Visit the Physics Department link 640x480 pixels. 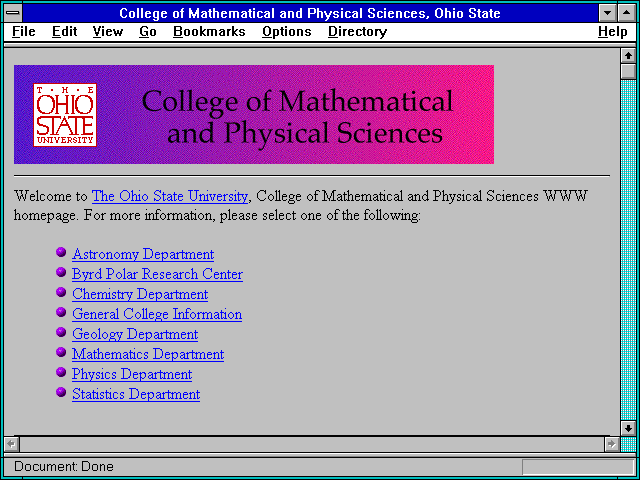132,374
